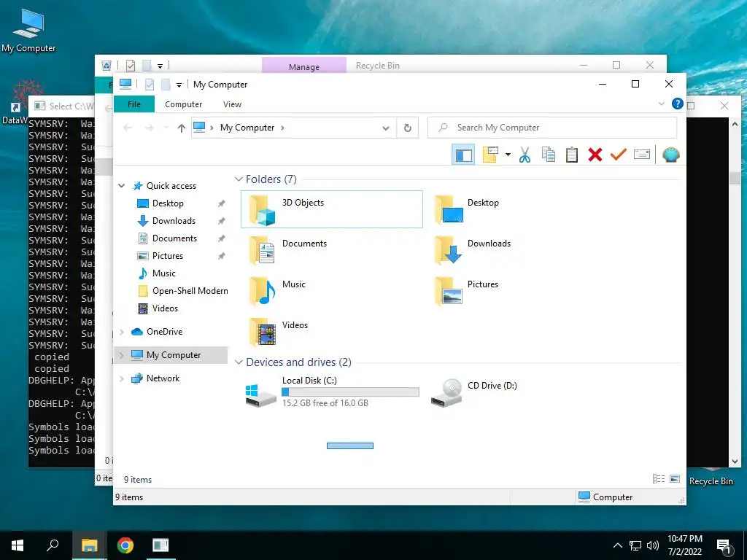The width and height of the screenshot is (747, 560).
Task: Click the red X Delete icon
Action: 595,155
